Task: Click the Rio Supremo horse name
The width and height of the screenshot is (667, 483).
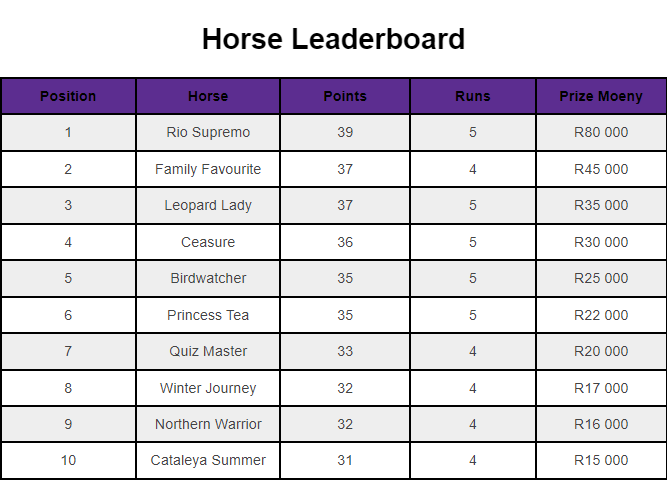Action: (208, 132)
